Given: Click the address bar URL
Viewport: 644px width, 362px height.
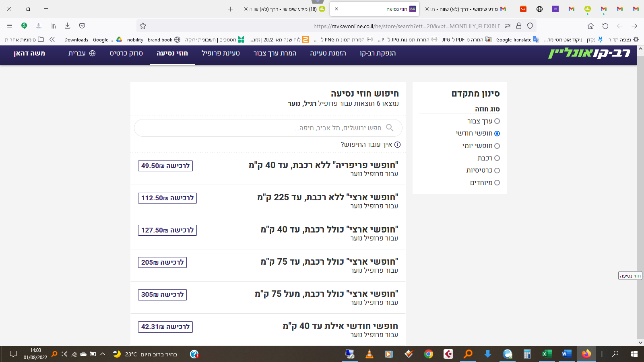Looking at the screenshot, I should click(407, 26).
